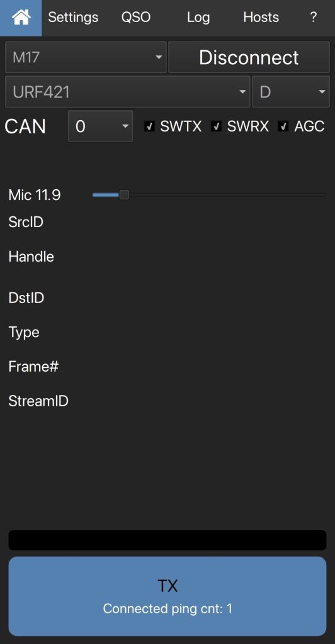Go to the Home tab icon
Viewport: 335px width, 644px height.
point(21,17)
